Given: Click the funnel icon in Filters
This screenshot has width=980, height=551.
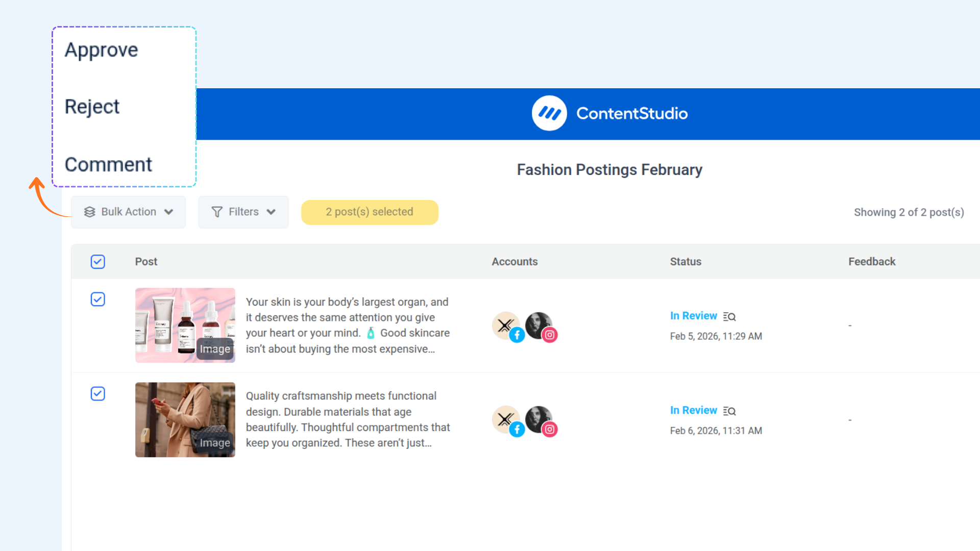Looking at the screenshot, I should (217, 212).
